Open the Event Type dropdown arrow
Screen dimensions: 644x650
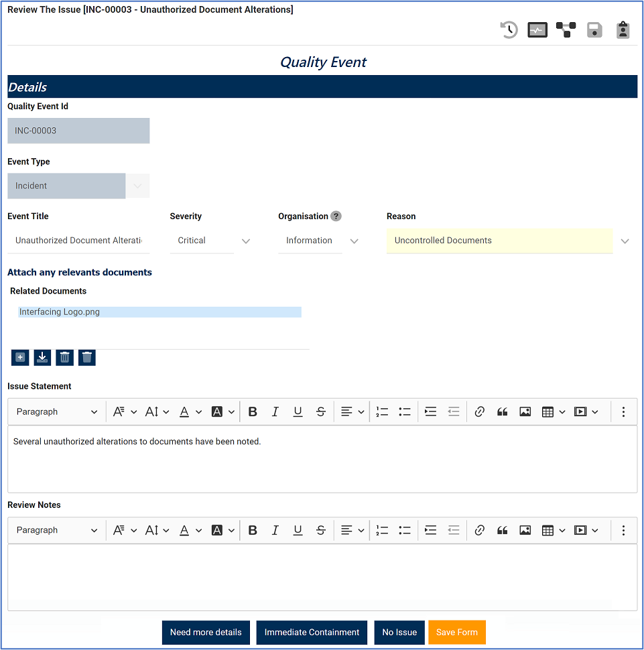pyautogui.click(x=137, y=186)
